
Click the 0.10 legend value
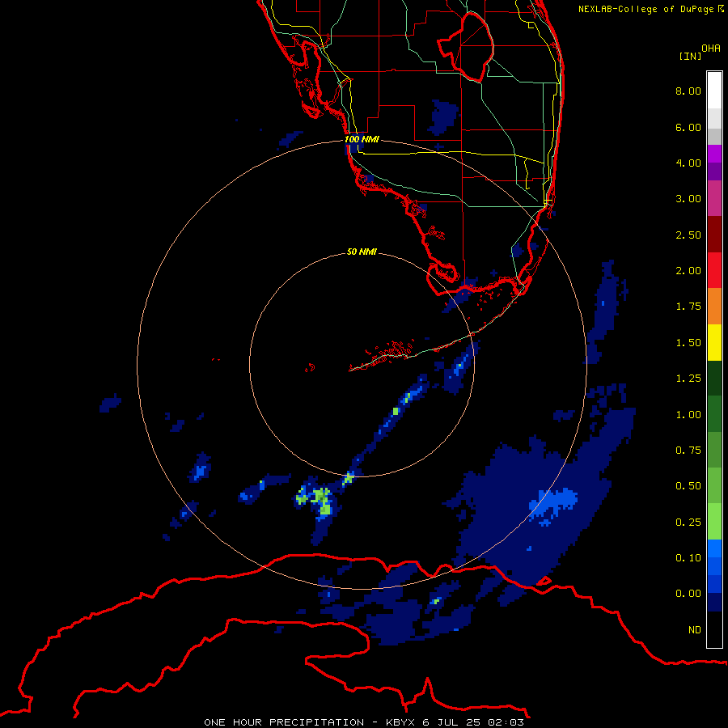pyautogui.click(x=688, y=558)
